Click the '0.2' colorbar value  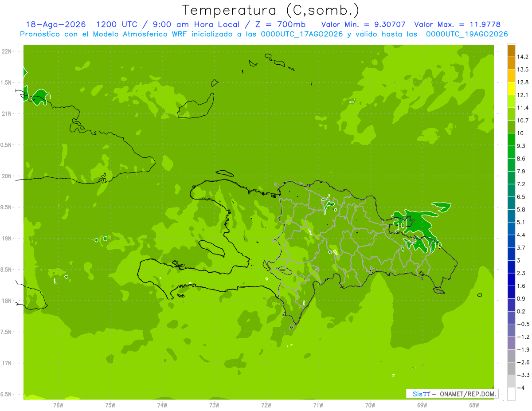pyautogui.click(x=521, y=311)
